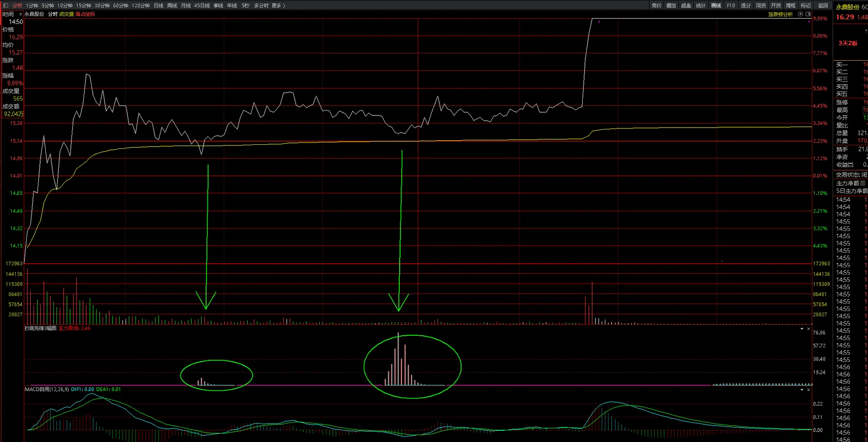
Task: Click the 成交量 label in chart header
Action: tap(66, 14)
